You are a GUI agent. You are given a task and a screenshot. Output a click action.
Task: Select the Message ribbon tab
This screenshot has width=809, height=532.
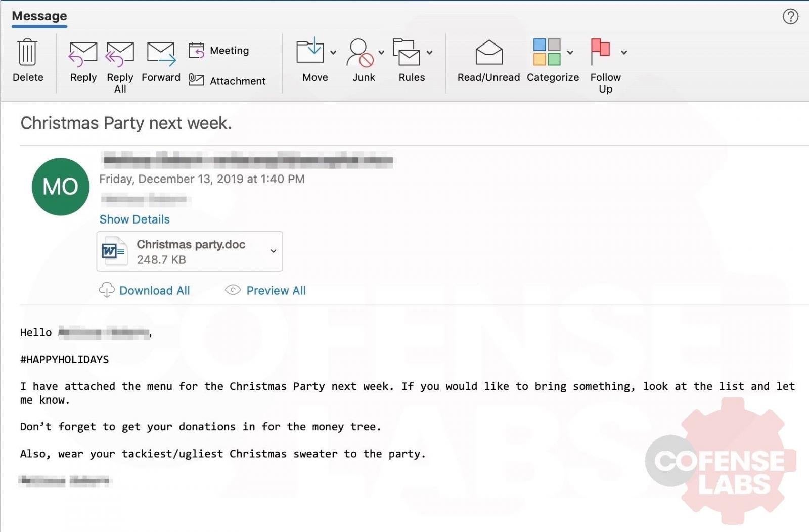click(39, 16)
